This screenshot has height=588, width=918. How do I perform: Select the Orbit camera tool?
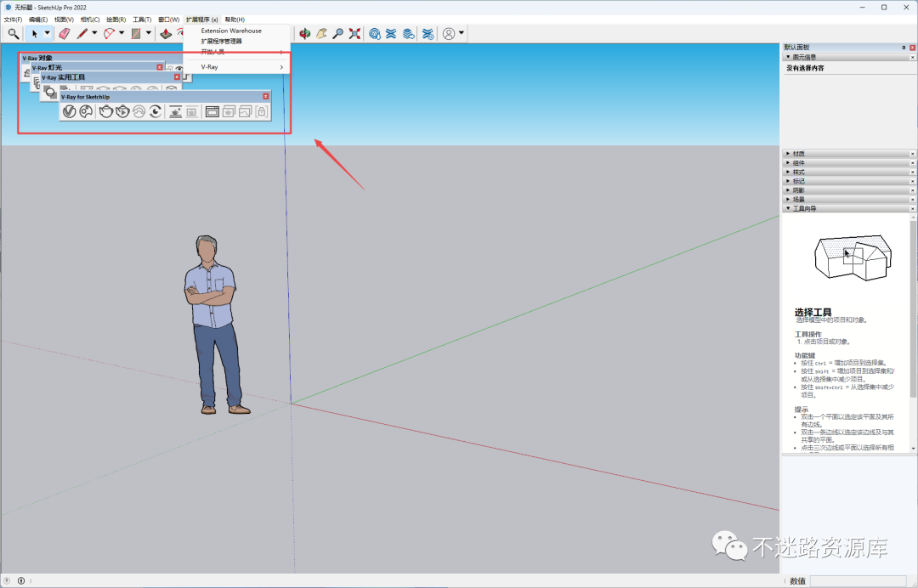[x=305, y=34]
